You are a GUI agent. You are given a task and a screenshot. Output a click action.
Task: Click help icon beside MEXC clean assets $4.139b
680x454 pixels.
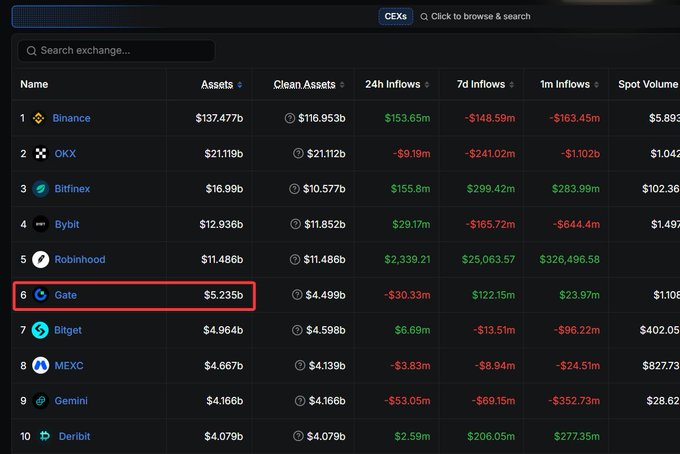pos(300,365)
